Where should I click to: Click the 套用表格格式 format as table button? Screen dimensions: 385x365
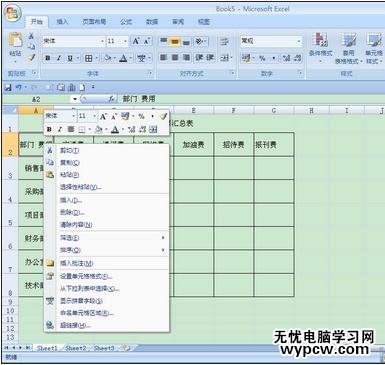coord(348,49)
